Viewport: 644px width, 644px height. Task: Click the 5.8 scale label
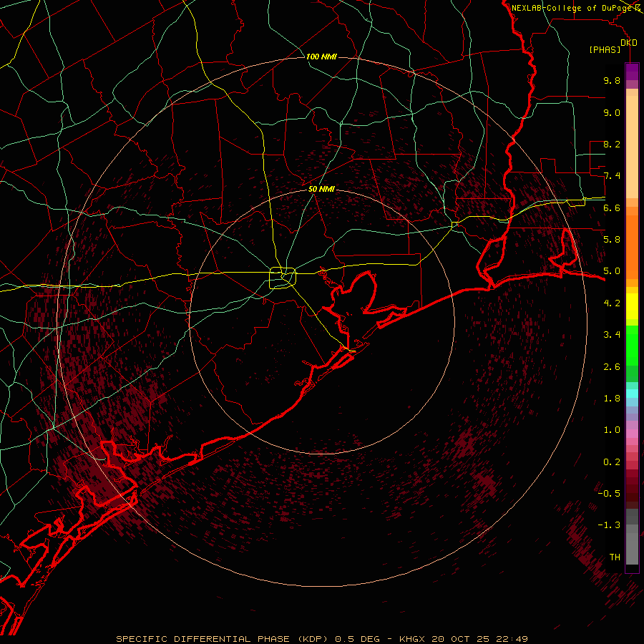pos(612,240)
